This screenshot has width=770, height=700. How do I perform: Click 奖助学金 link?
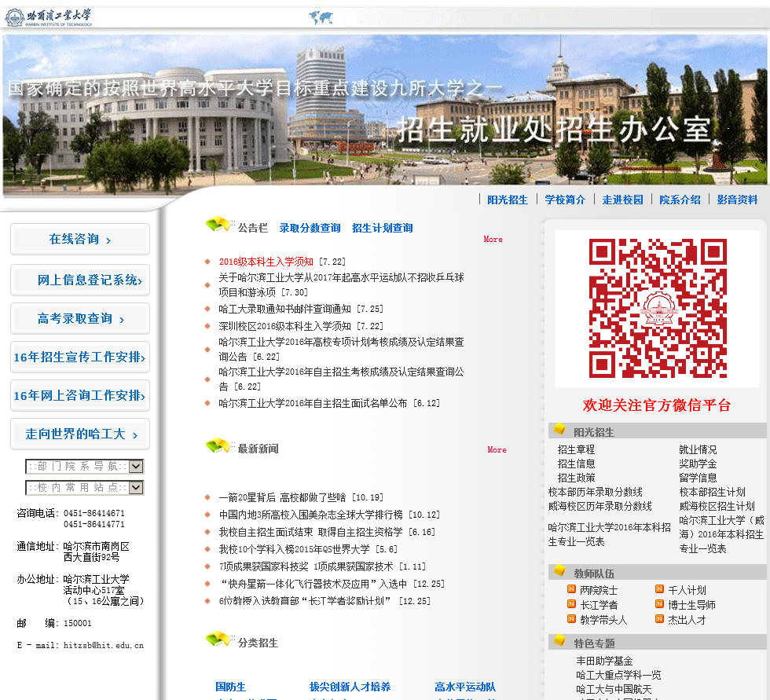[x=698, y=464]
